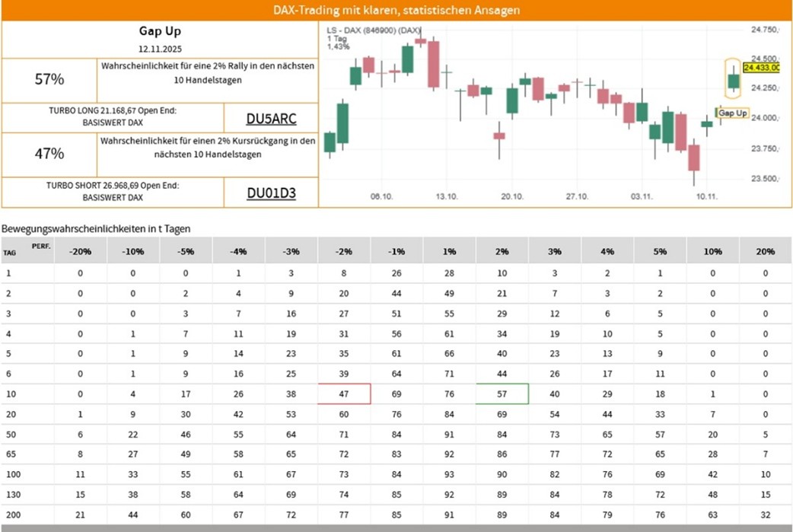793x532 pixels.
Task: Click the orange DAX-Trading title banner
Action: tap(396, 10)
